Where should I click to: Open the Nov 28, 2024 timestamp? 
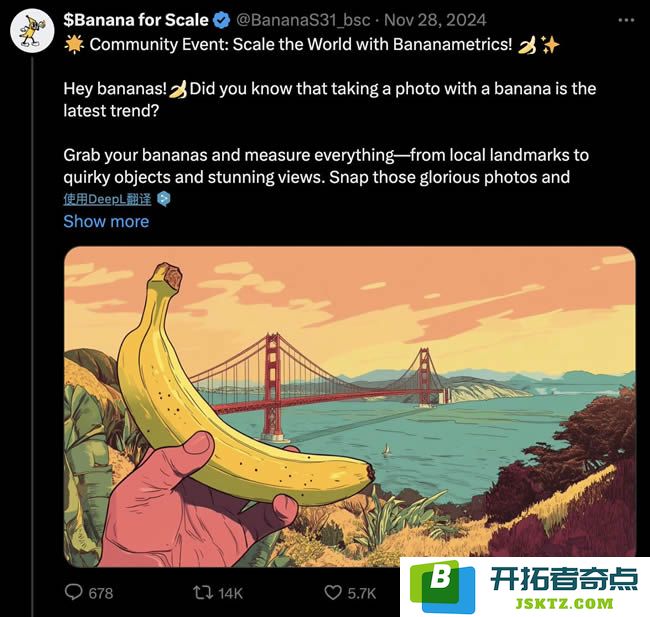[x=435, y=20]
